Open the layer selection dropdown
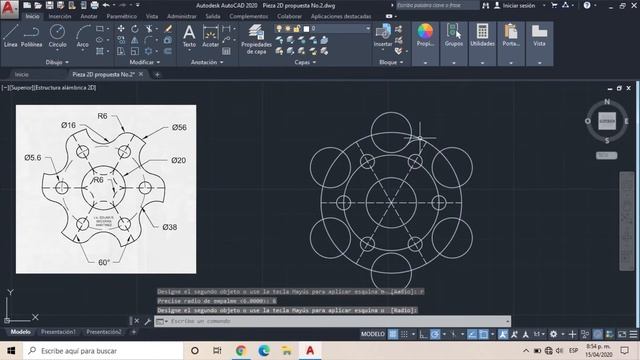The image size is (640, 360). pos(367,28)
